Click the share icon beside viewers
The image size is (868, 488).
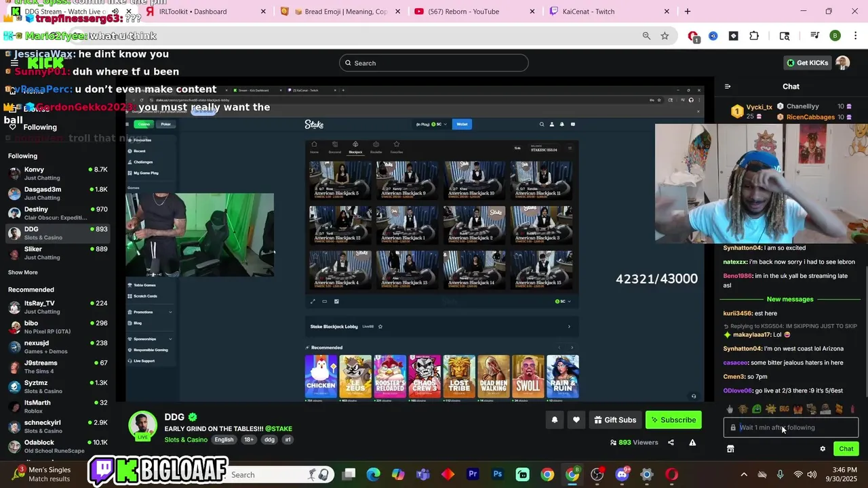point(671,443)
